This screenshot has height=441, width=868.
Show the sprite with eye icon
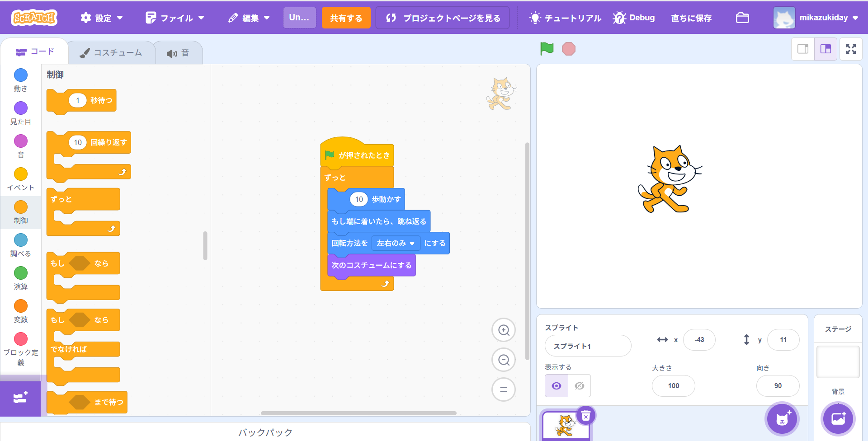point(557,386)
